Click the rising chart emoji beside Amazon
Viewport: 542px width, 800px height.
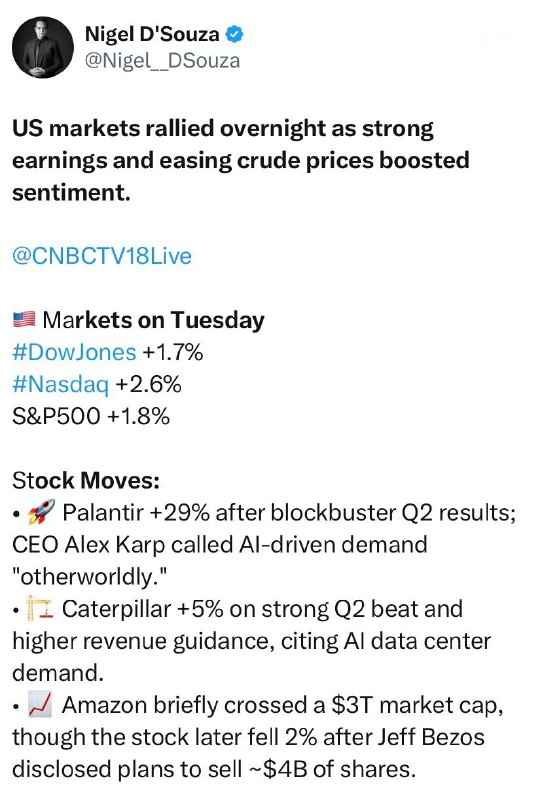click(40, 705)
